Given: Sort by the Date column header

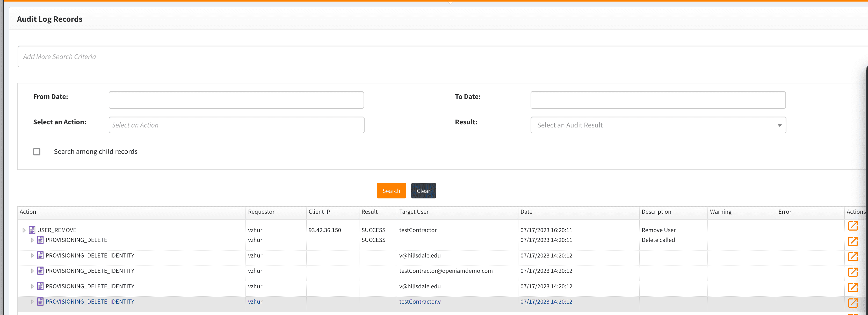Looking at the screenshot, I should [526, 212].
